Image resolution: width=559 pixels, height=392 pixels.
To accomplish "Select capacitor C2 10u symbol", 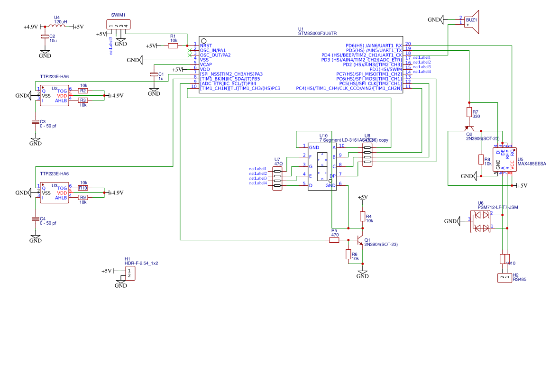I will 45,36.
